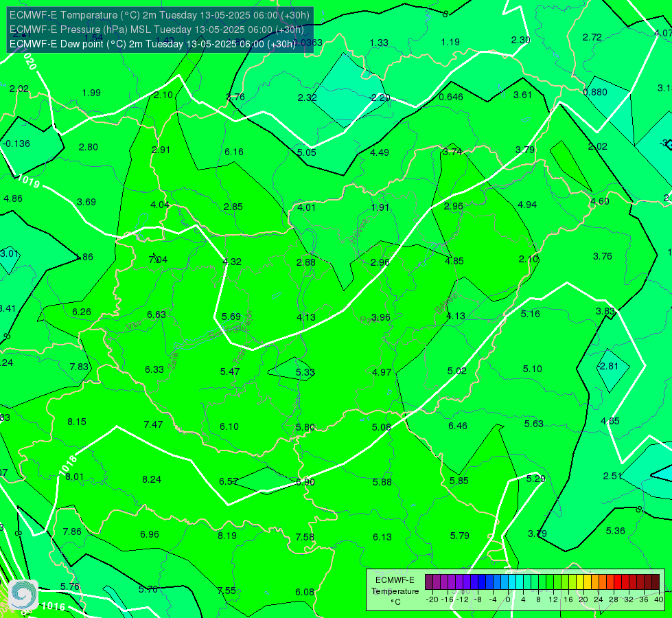
Task: Click the 4.85 dew point value
Action: click(454, 261)
